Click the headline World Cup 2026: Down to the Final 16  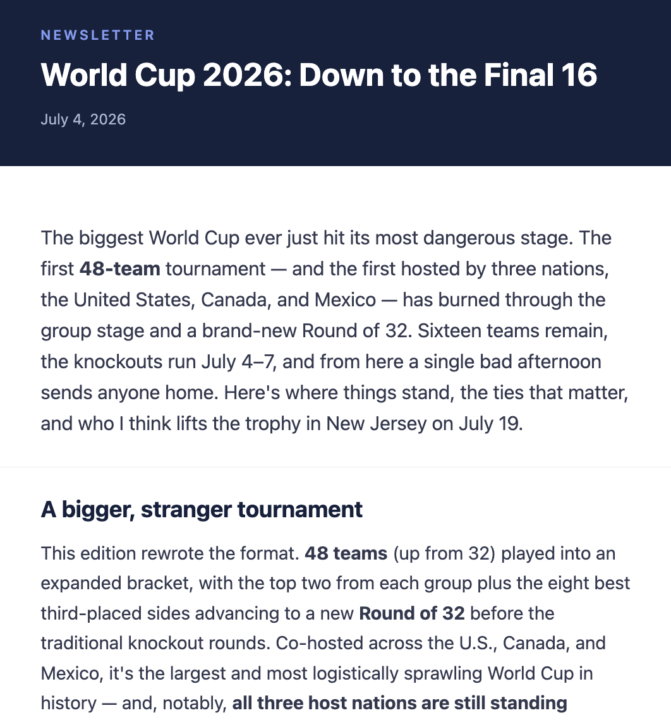coord(319,74)
